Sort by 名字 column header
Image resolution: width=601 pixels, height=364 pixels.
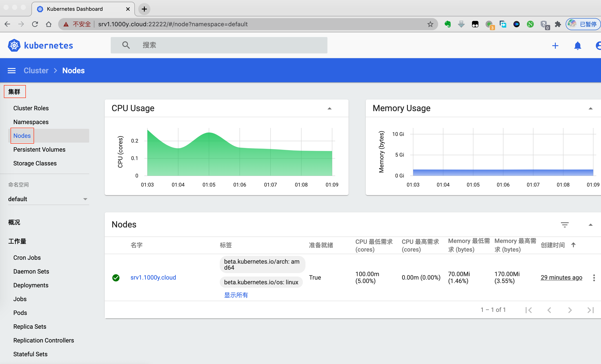click(x=136, y=245)
